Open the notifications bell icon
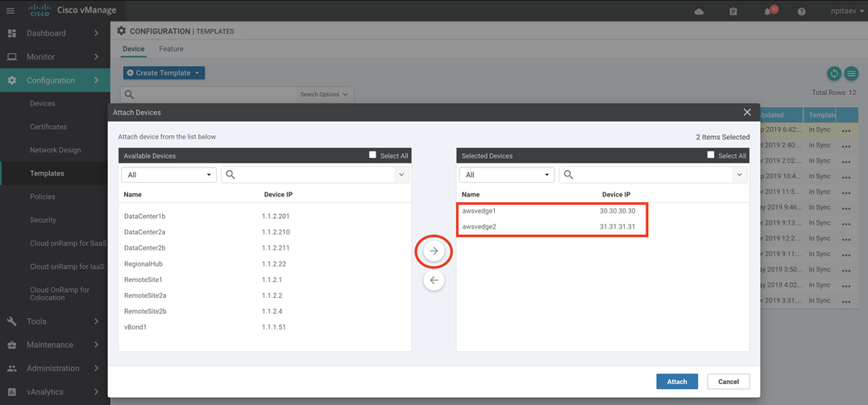The image size is (868, 405). click(x=767, y=11)
